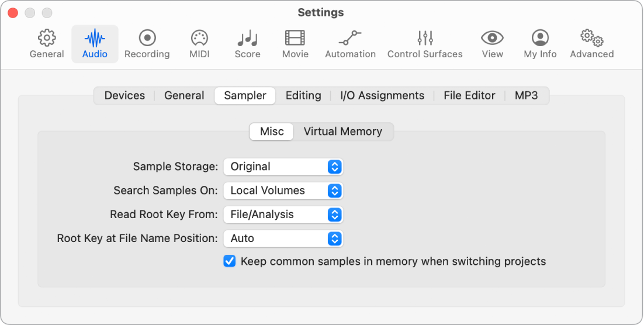The width and height of the screenshot is (644, 325).
Task: Open the File Editor tab
Action: (x=469, y=96)
